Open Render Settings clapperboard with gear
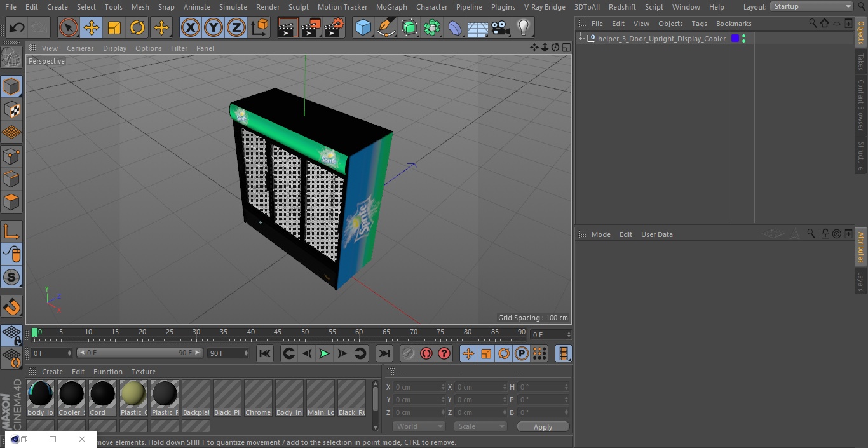This screenshot has height=448, width=868. pos(334,27)
